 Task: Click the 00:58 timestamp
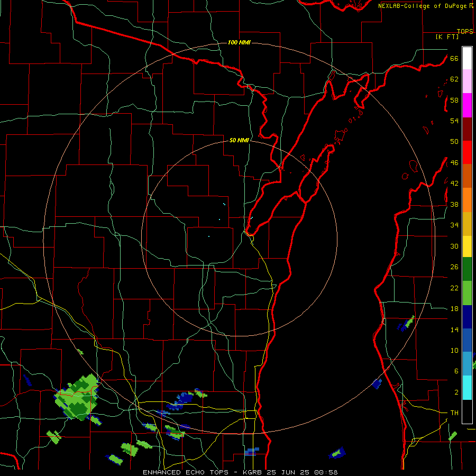tap(326, 472)
